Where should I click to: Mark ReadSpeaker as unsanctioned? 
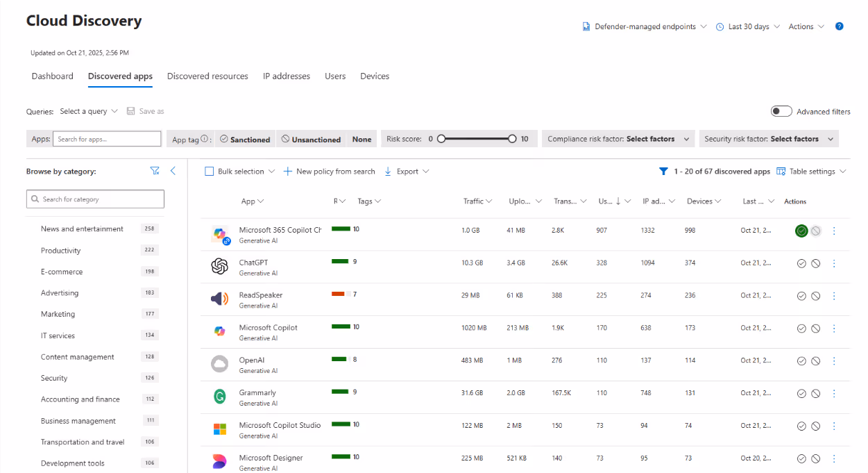816,296
